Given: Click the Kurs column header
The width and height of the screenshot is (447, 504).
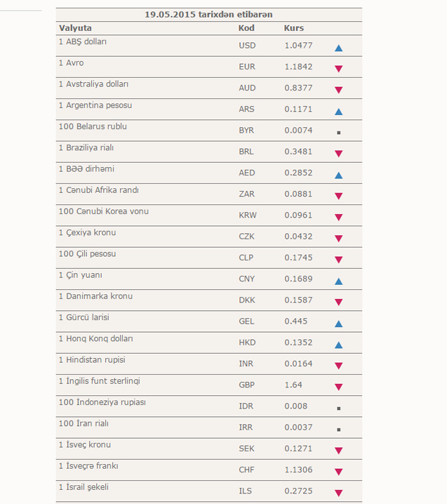Looking at the screenshot, I should (x=294, y=28).
